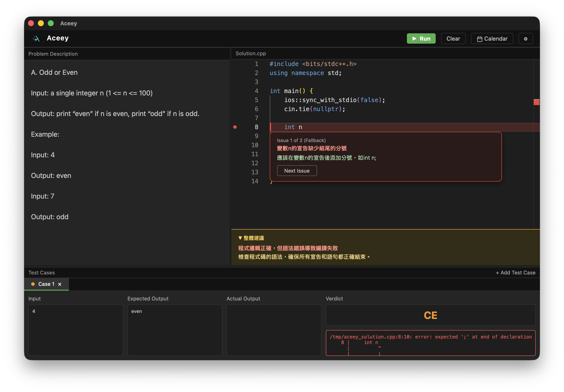Click the Aceey logo icon

[x=36, y=38]
